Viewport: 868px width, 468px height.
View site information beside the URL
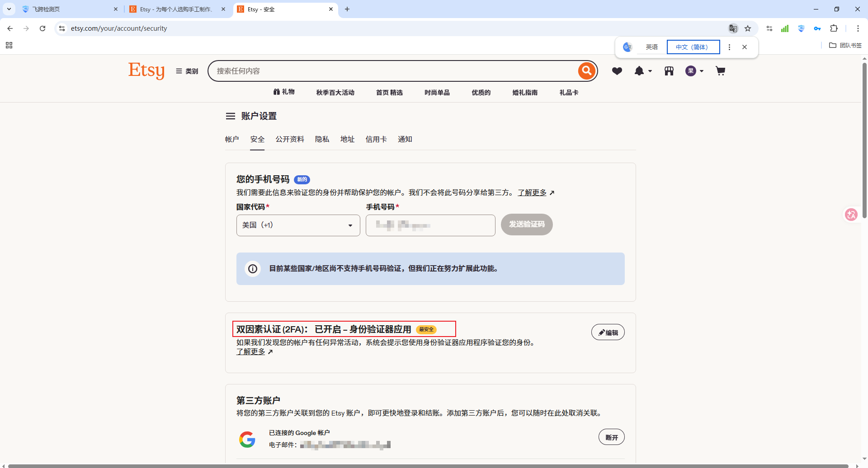[x=62, y=28]
